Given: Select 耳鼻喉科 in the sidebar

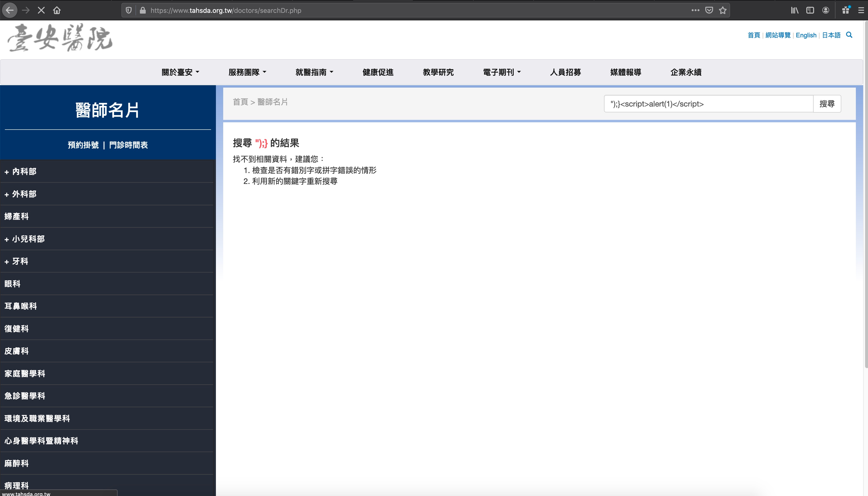Looking at the screenshot, I should [107, 306].
